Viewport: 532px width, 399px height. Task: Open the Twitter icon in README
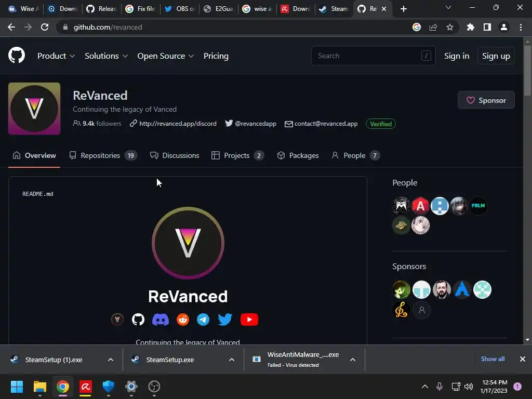pos(225,320)
